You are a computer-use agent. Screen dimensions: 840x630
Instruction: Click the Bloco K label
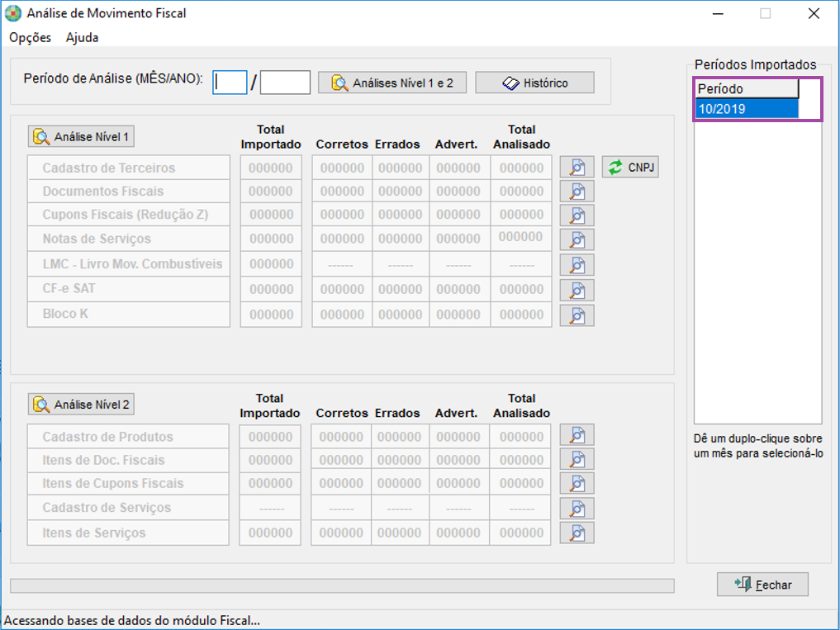click(129, 314)
